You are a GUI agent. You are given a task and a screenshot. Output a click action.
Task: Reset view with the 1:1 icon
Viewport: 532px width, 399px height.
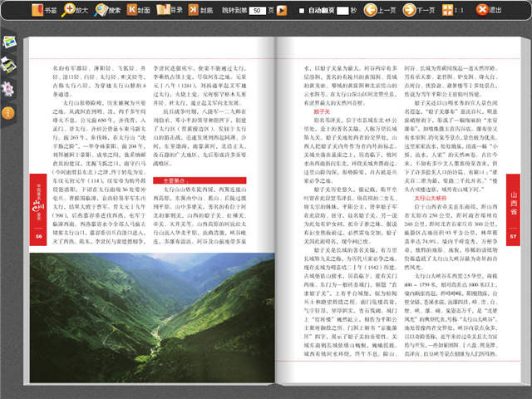tap(452, 10)
